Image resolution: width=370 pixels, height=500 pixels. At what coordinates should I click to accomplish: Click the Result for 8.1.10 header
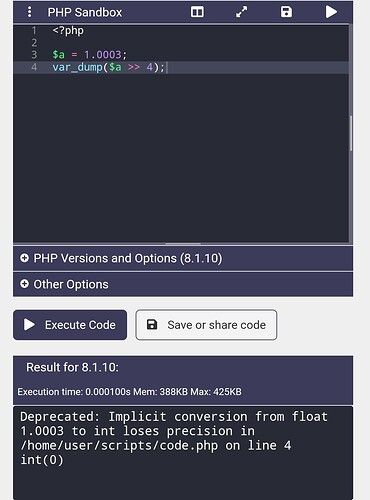pos(72,367)
